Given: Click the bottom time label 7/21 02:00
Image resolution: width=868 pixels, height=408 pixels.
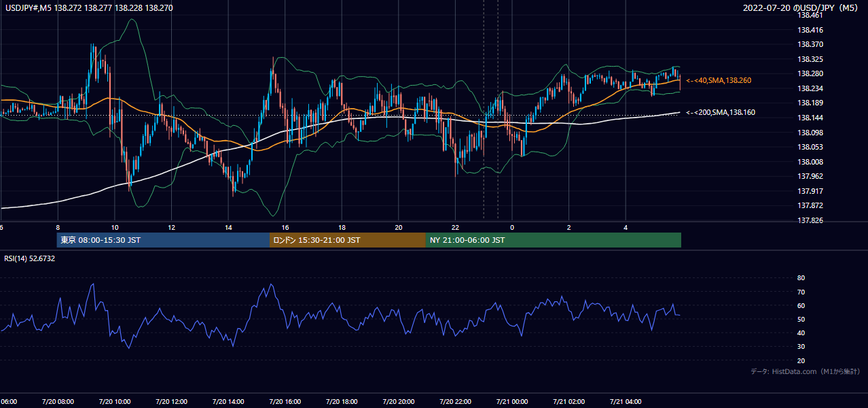Looking at the screenshot, I should pos(568,402).
